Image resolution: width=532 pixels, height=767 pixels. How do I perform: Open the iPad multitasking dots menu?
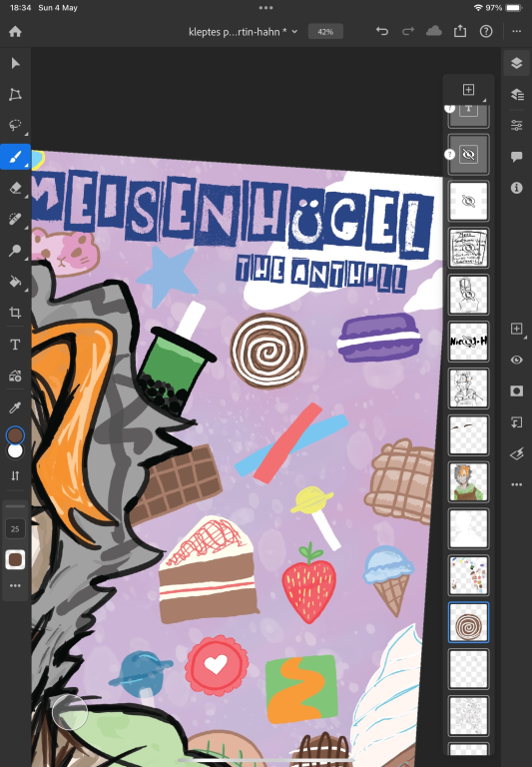pos(266,8)
